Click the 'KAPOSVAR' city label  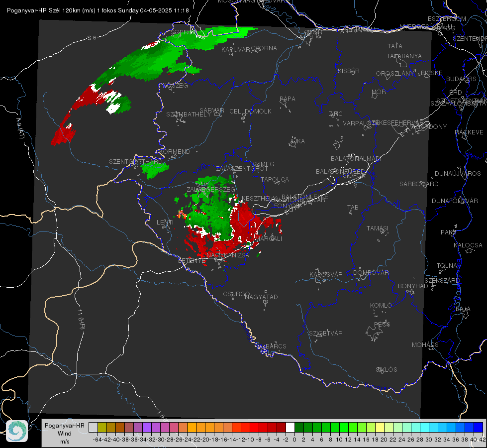326,274
